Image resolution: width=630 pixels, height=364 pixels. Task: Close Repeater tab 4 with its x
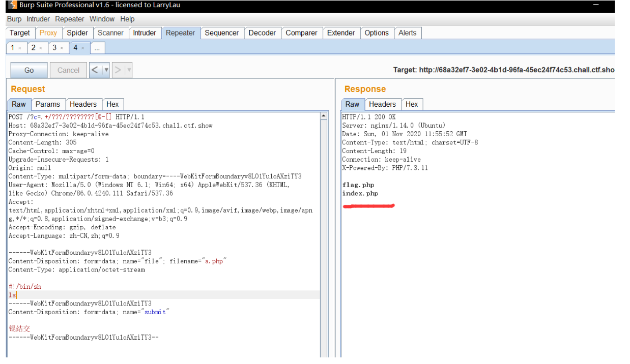pos(82,48)
